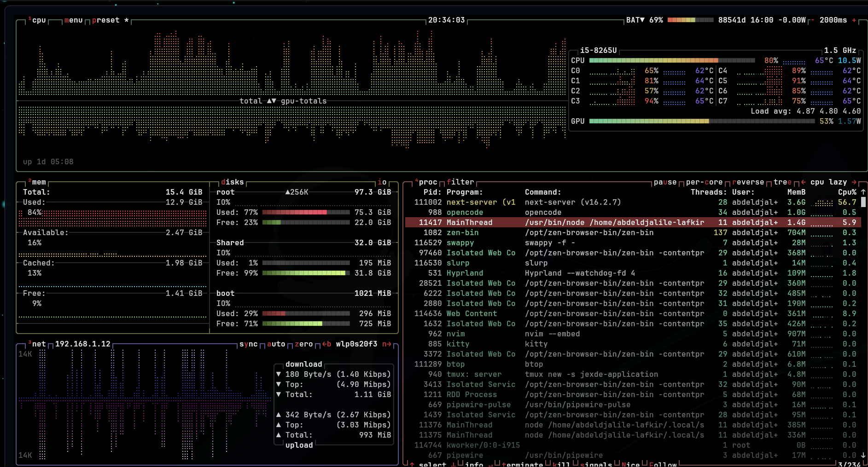Click the Pid: column header

[x=433, y=192]
